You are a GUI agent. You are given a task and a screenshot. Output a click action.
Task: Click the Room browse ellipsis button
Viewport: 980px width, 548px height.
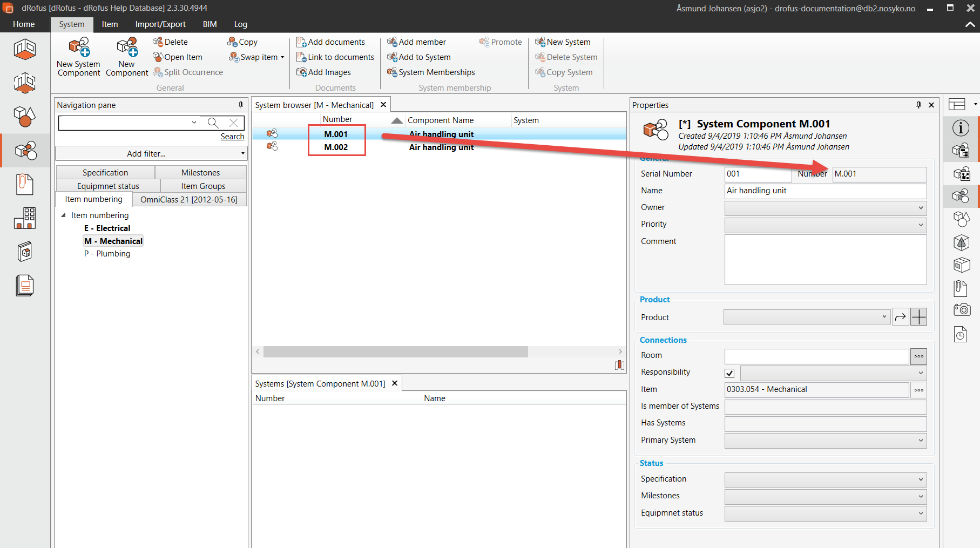[x=918, y=356]
